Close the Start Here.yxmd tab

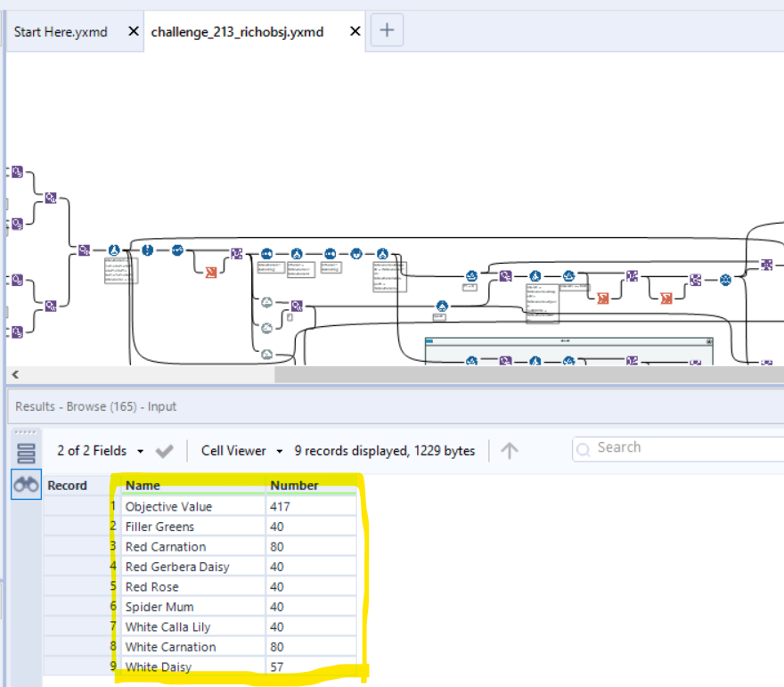134,31
